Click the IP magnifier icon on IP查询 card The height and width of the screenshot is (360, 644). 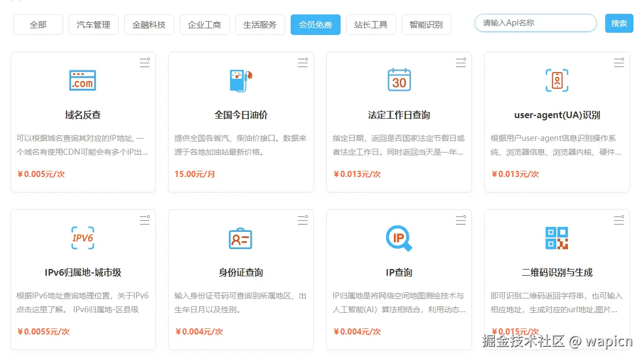tap(398, 237)
